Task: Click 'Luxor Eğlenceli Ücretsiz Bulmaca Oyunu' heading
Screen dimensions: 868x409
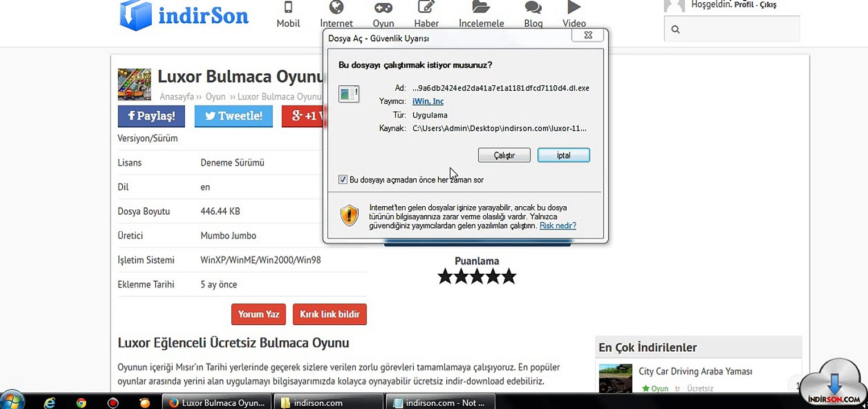Action: (233, 343)
